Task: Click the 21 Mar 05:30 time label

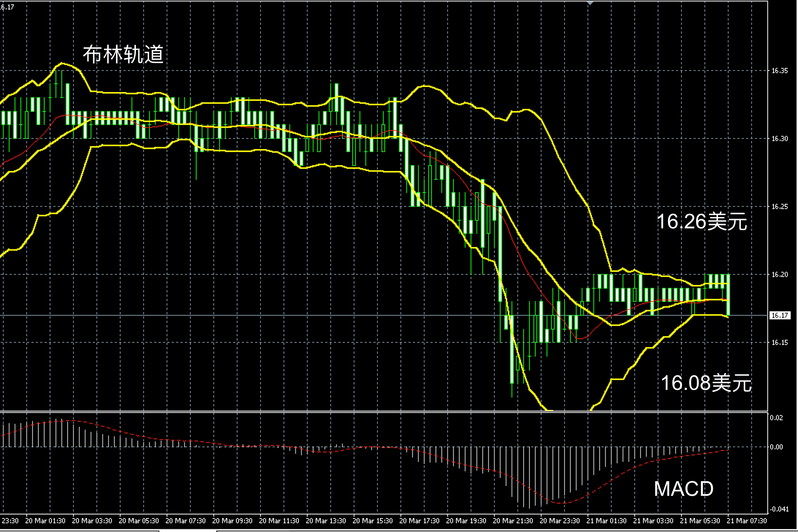Action: click(x=700, y=521)
